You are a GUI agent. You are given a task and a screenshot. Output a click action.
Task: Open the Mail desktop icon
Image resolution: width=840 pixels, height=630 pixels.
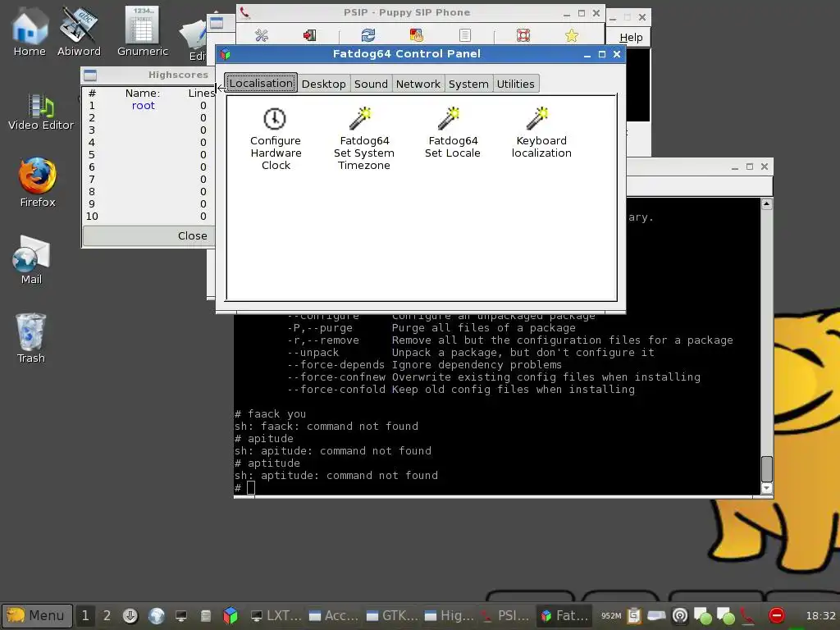click(x=31, y=260)
